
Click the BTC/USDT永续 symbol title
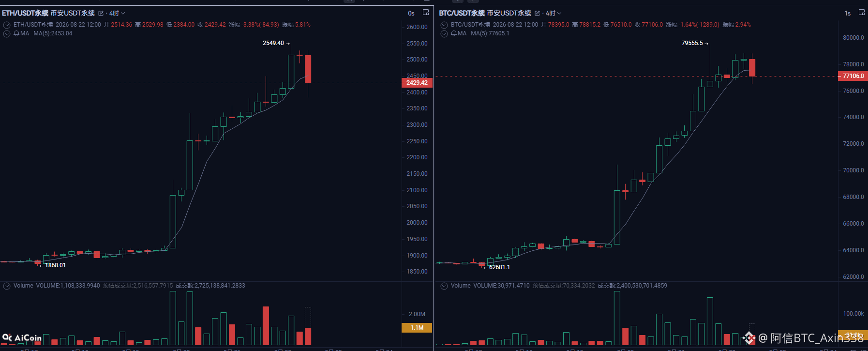(x=462, y=13)
